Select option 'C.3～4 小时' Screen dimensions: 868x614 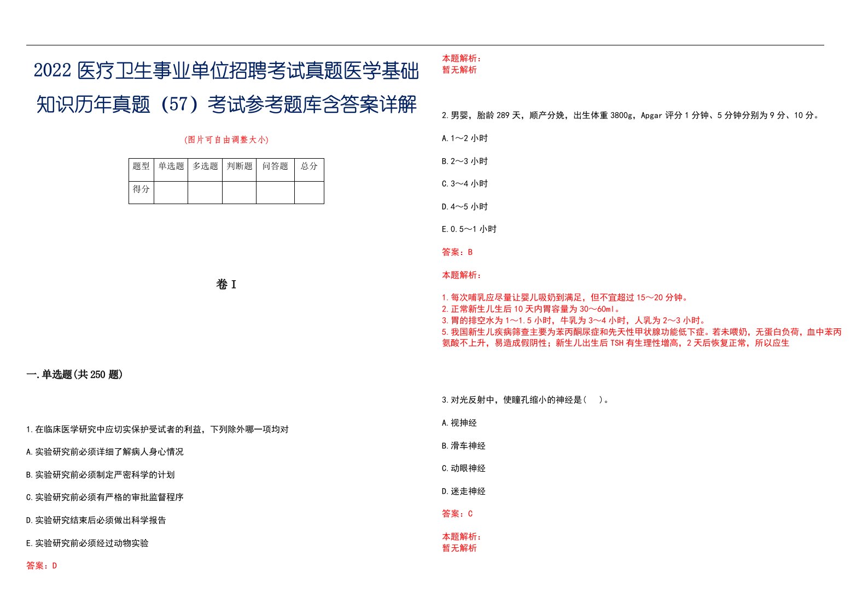[465, 184]
